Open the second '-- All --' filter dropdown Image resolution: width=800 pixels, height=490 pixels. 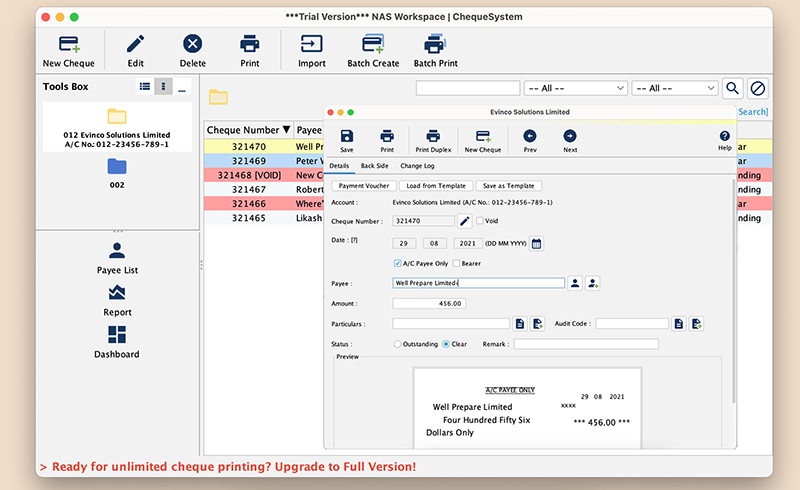coord(674,88)
